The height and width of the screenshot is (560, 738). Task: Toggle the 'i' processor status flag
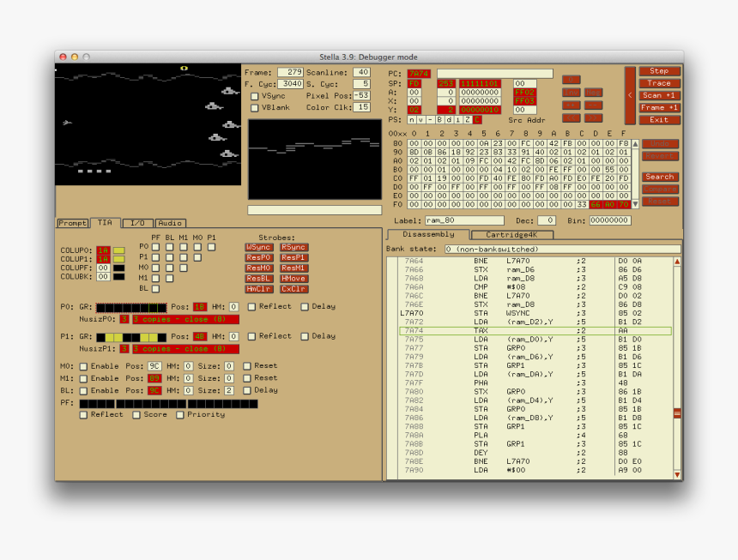(x=458, y=119)
